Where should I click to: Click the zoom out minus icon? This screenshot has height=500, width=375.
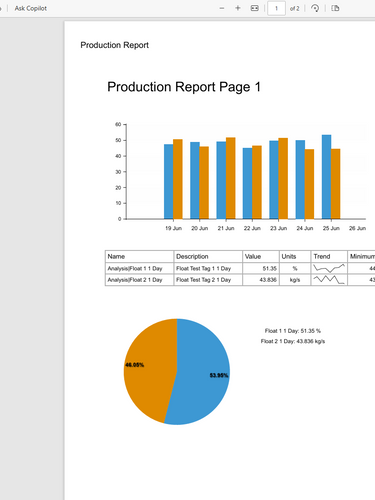pos(222,8)
